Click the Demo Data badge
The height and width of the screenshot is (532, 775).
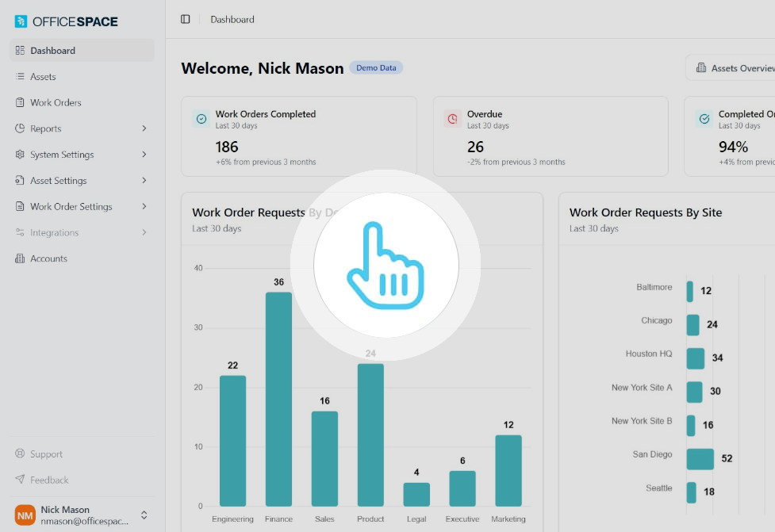point(376,67)
